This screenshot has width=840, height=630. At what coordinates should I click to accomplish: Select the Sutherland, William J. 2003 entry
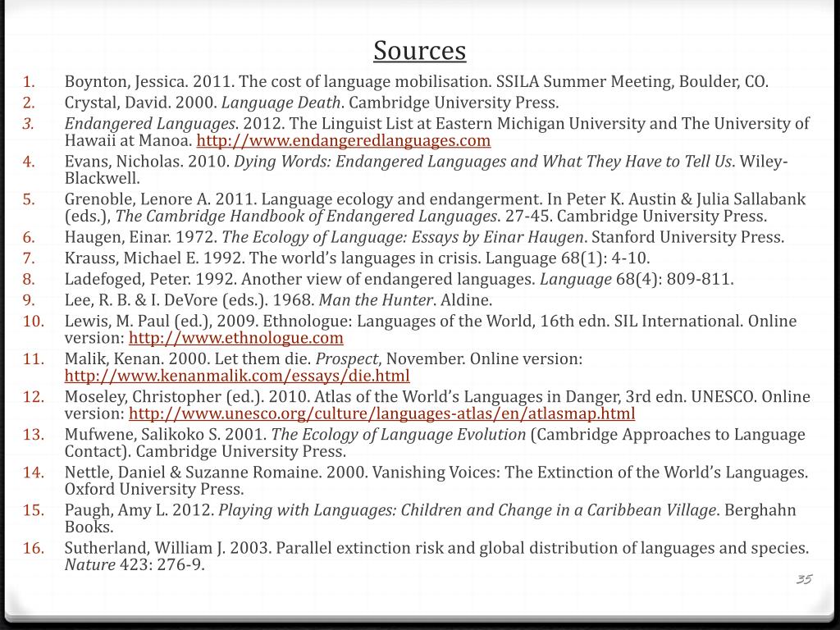coord(436,556)
